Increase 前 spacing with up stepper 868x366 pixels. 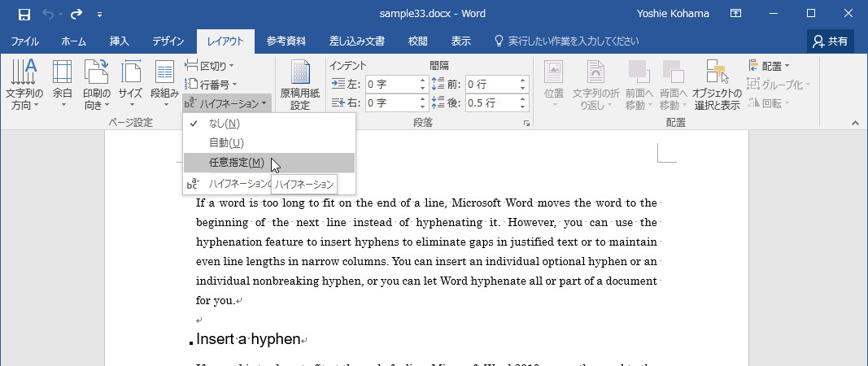[522, 81]
